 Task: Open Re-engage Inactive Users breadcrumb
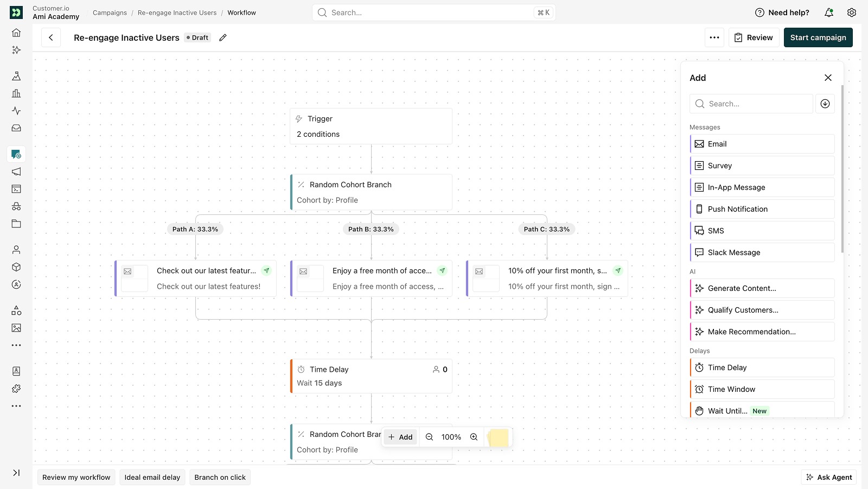click(x=177, y=12)
